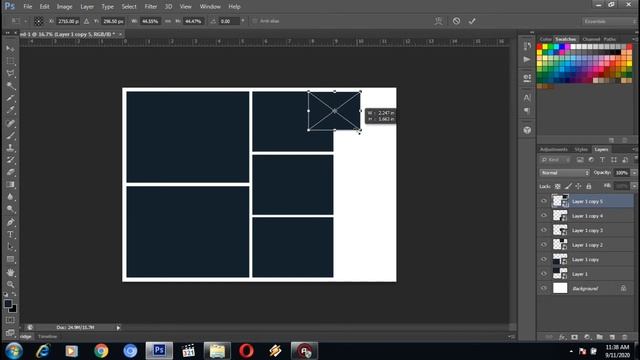Screen dimensions: 640x360
Task: Filter layers by type layers
Action: (x=602, y=160)
